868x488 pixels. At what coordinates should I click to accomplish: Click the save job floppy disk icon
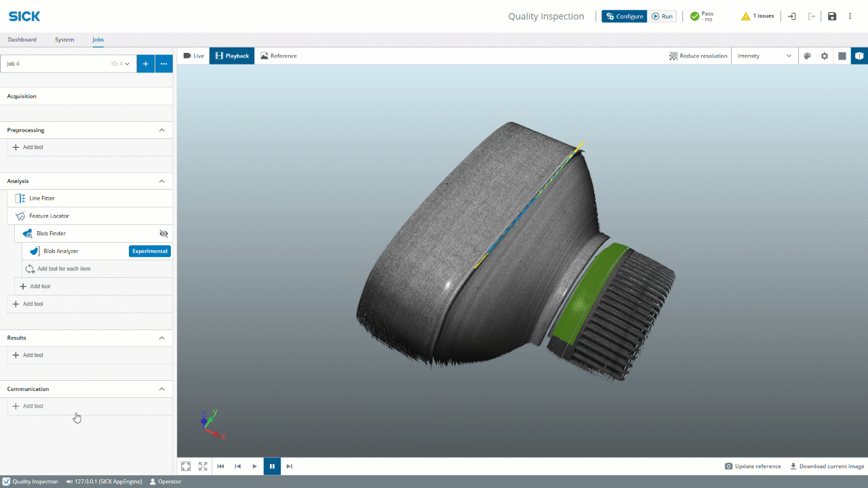coord(832,16)
